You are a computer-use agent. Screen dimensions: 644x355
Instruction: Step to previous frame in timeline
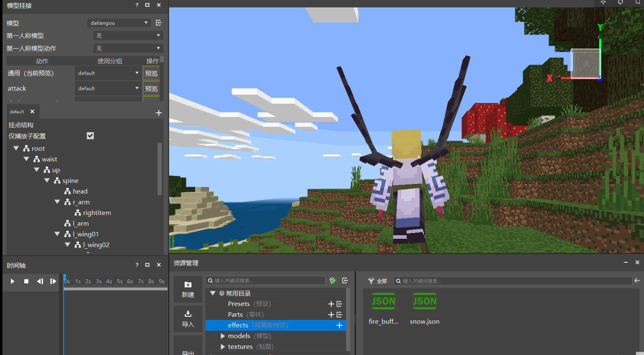(40, 281)
